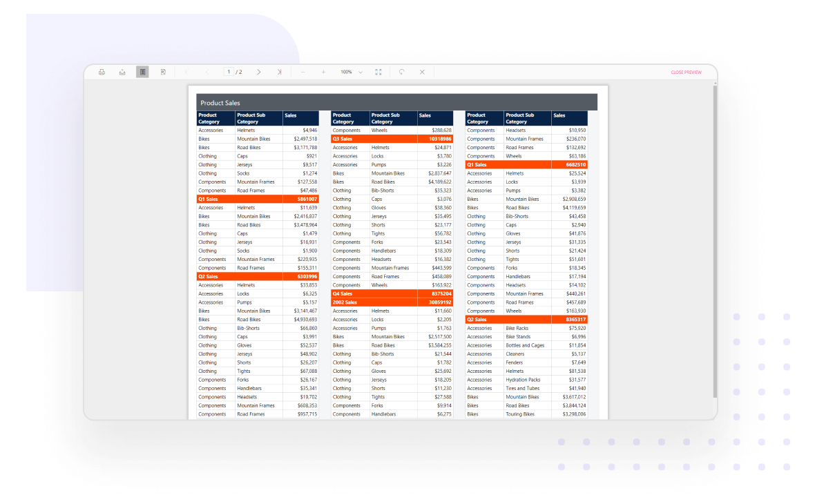The width and height of the screenshot is (815, 504).
Task: Click the $4,946 Helmets sales value
Action: (x=310, y=130)
